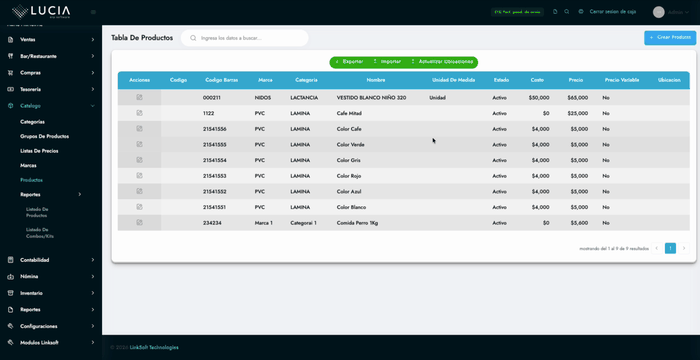Expand the Ventas menu chevron
This screenshot has width=700, height=360.
coord(93,40)
